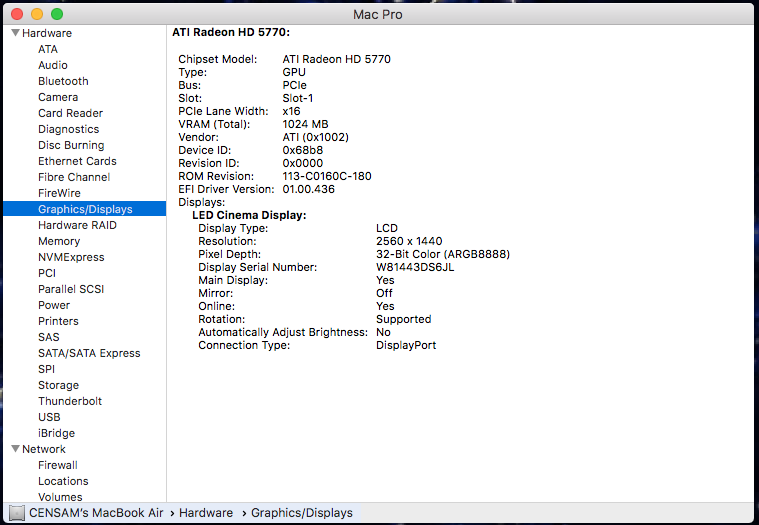
Task: Click the LED Cinema Display heading
Action: point(249,215)
